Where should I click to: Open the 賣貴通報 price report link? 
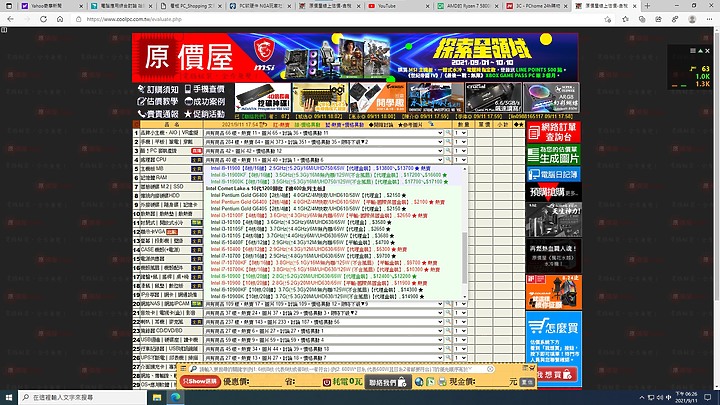(x=158, y=114)
